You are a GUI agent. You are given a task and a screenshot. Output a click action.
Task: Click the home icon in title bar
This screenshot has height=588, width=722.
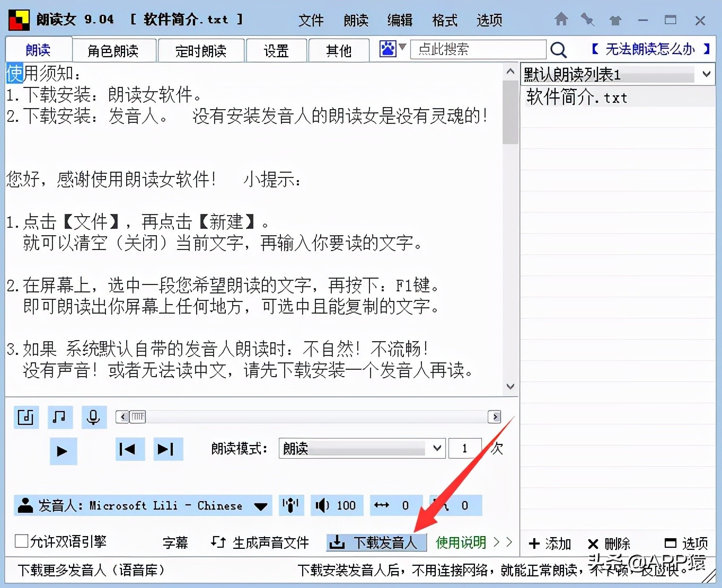[561, 20]
